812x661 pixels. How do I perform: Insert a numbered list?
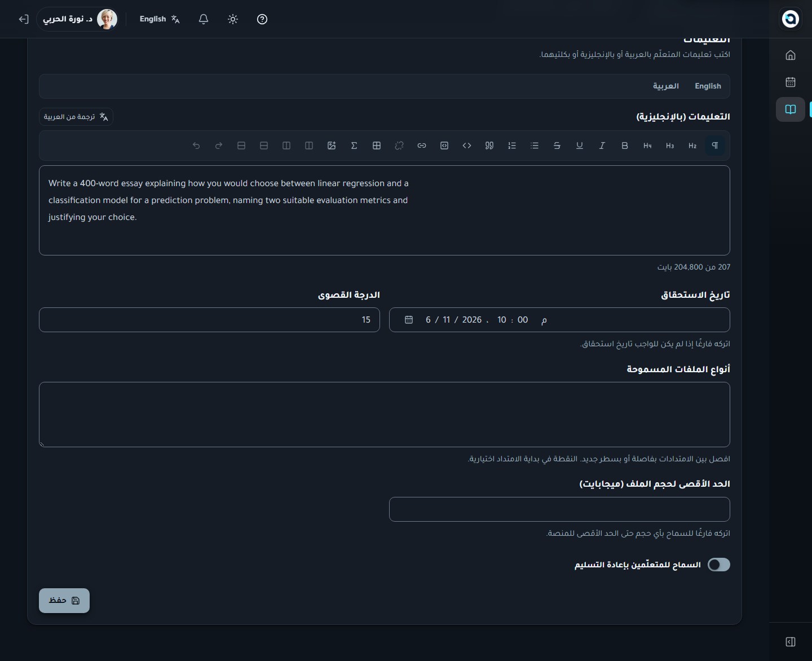pos(512,146)
